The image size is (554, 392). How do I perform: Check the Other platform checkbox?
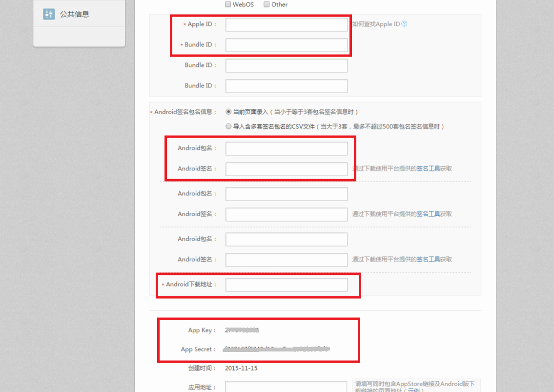click(267, 4)
